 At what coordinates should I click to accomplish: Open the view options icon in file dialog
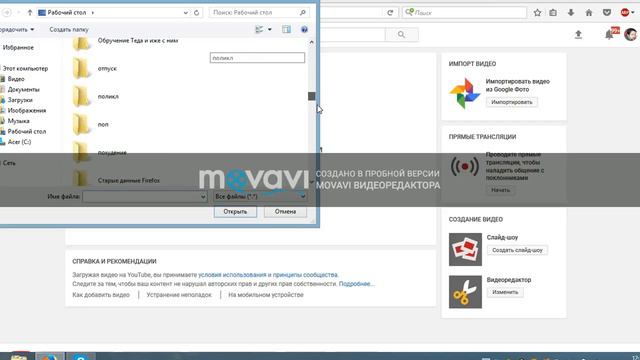click(x=259, y=29)
